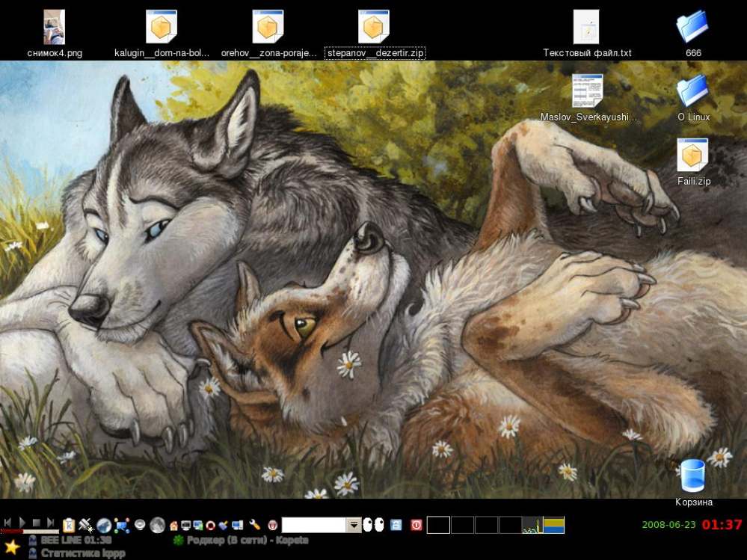Skip to next track in panel player
The image size is (747, 560).
51,523
